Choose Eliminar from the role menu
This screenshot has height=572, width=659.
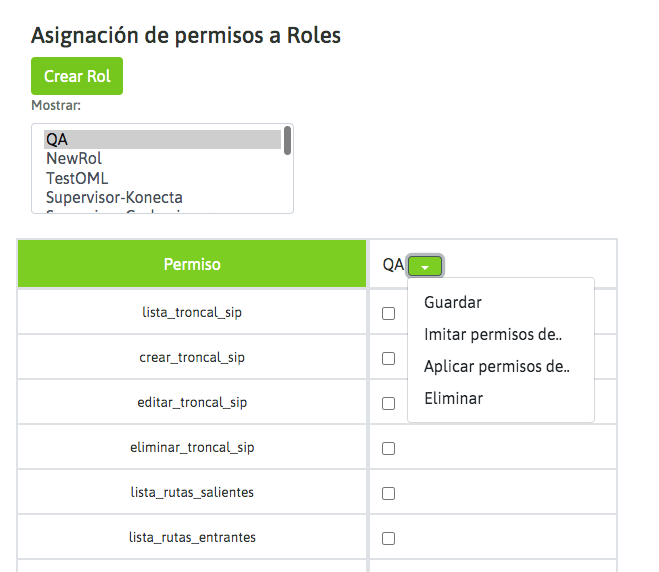[x=453, y=399]
